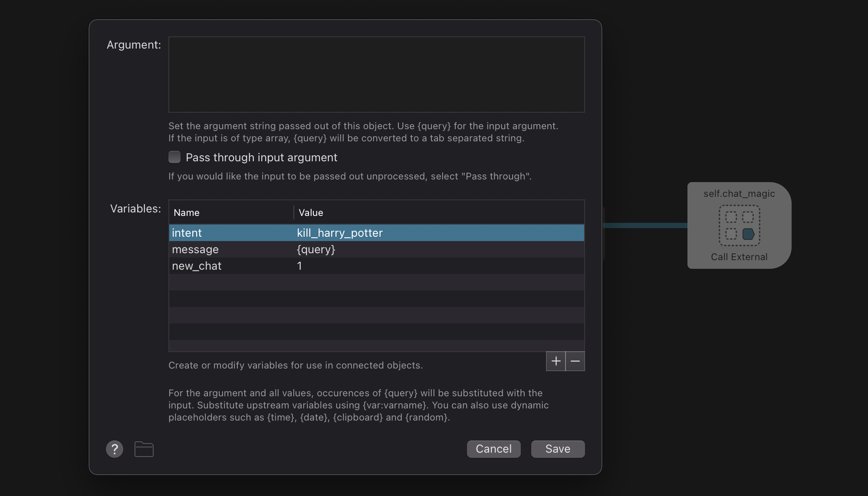
Task: Click the Call External caption on the canvas
Action: (x=739, y=257)
